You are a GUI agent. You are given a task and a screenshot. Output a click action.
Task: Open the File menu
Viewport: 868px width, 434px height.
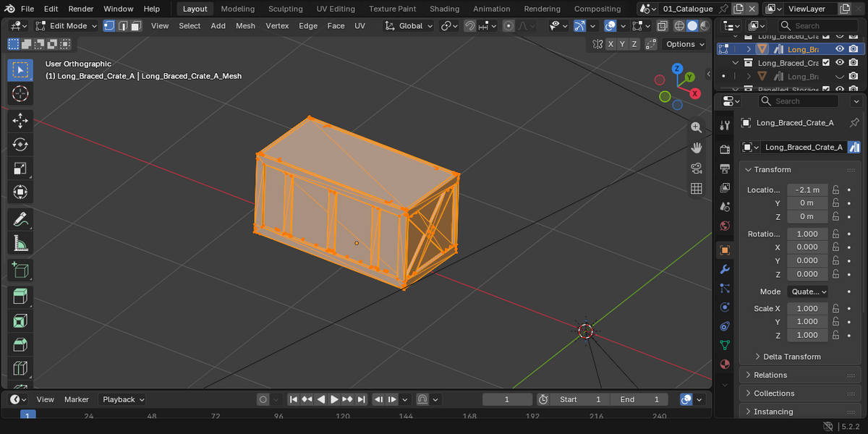[27, 9]
